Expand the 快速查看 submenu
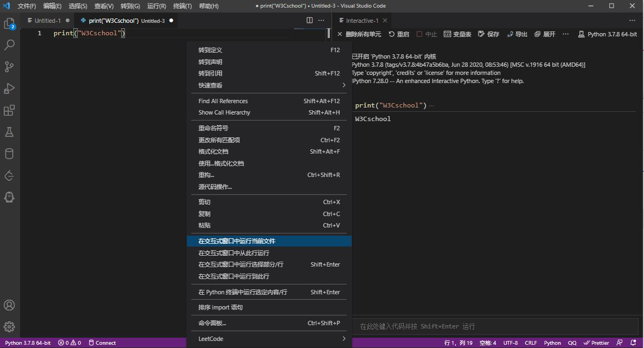Image resolution: width=644 pixels, height=348 pixels. pos(269,85)
